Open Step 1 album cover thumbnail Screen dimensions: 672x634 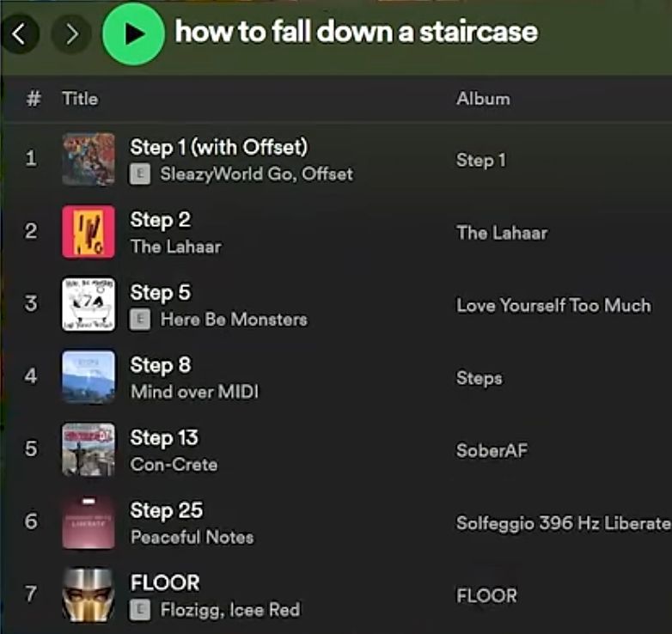(x=88, y=159)
